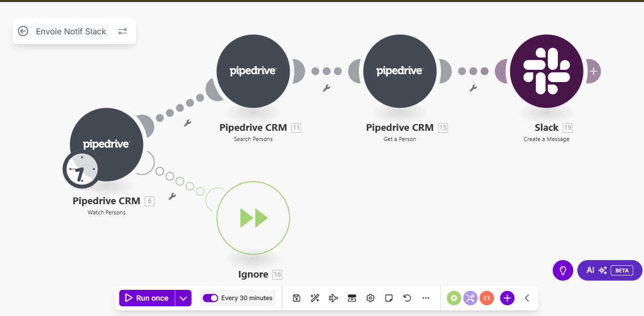Open scenario inputs and outputs icon
The height and width of the screenshot is (316, 644).
click(x=352, y=298)
